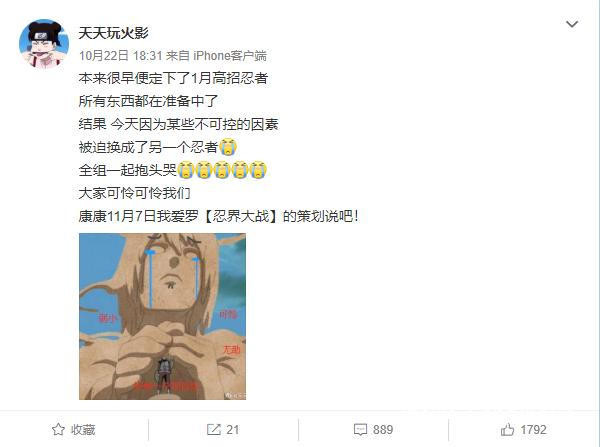Click the last crying emoji after 抱头哭
Viewport: 600px width, 447px height.
point(258,170)
